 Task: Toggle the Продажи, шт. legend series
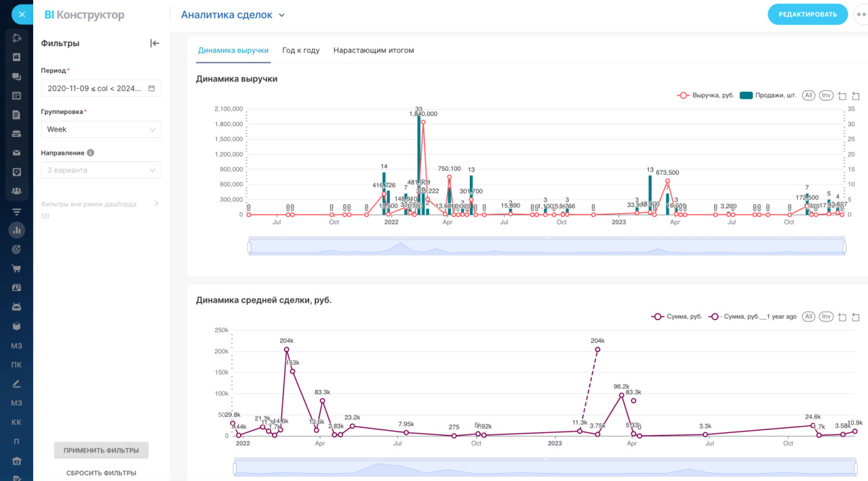pos(768,96)
